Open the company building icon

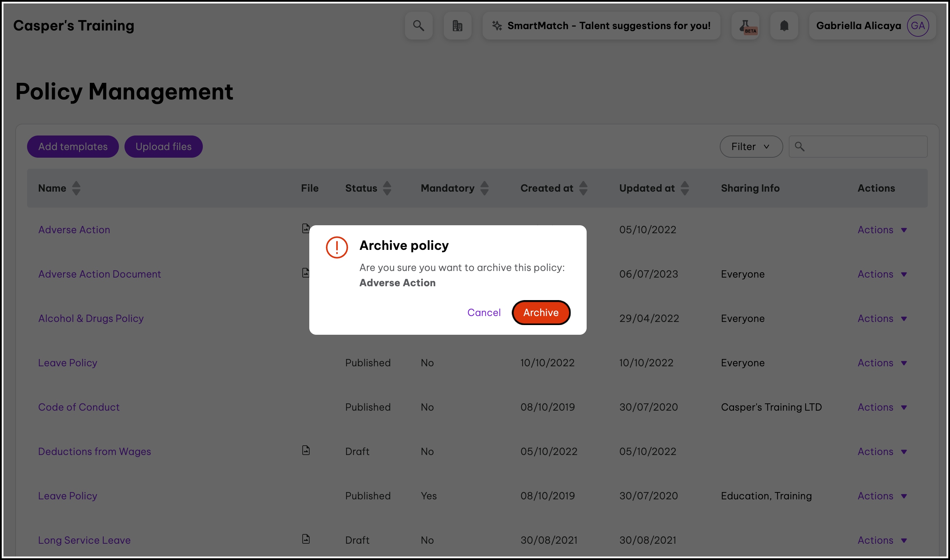(457, 26)
